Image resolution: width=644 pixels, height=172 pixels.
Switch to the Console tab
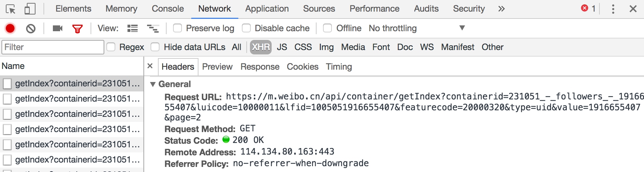pyautogui.click(x=168, y=9)
